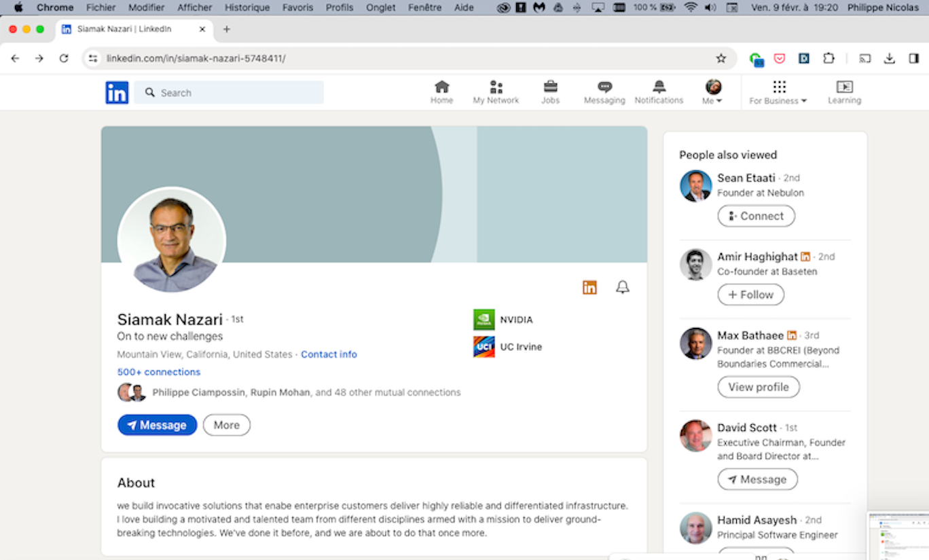Open Messaging nav icon
The width and height of the screenshot is (929, 560).
[x=604, y=92]
